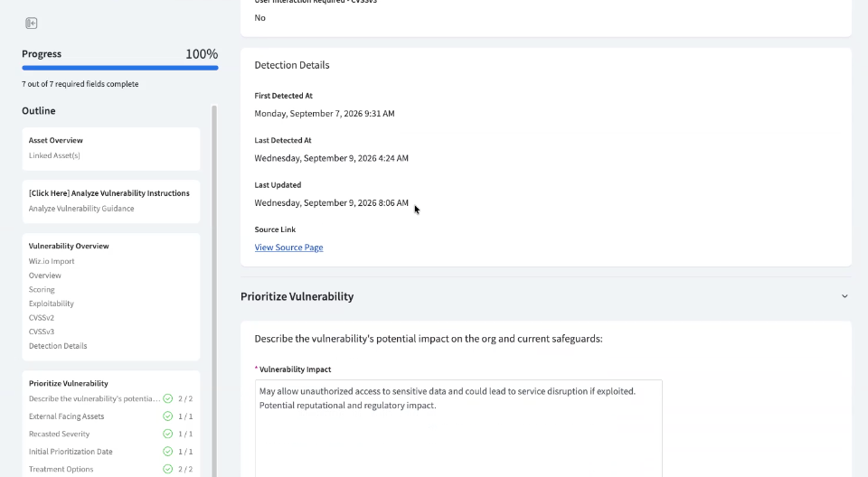Select Analyze Vulnerability Guidance outline item
This screenshot has height=477, width=868.
(x=81, y=209)
